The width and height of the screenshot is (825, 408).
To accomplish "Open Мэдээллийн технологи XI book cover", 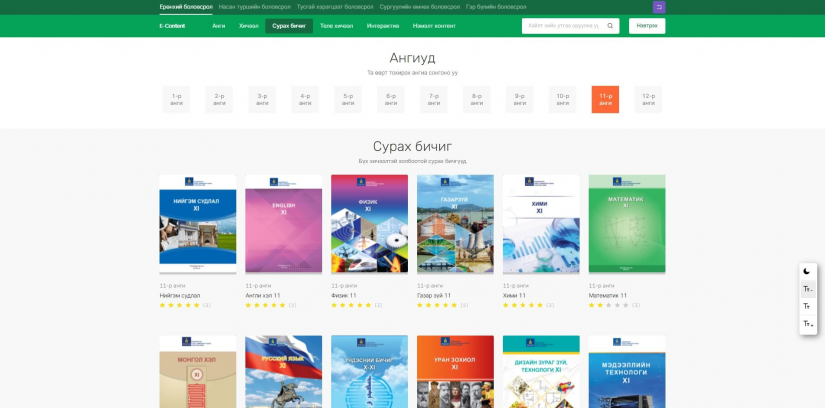I will [627, 372].
